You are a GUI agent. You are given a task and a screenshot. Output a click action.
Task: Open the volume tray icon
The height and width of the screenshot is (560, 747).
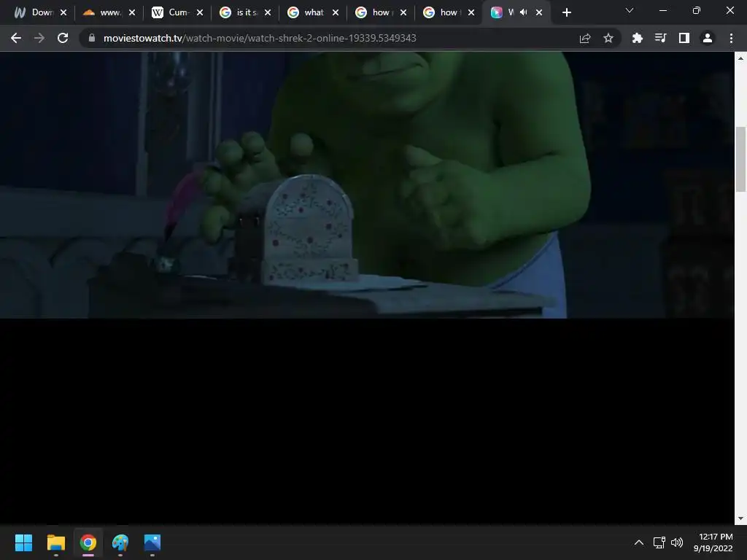coord(676,542)
